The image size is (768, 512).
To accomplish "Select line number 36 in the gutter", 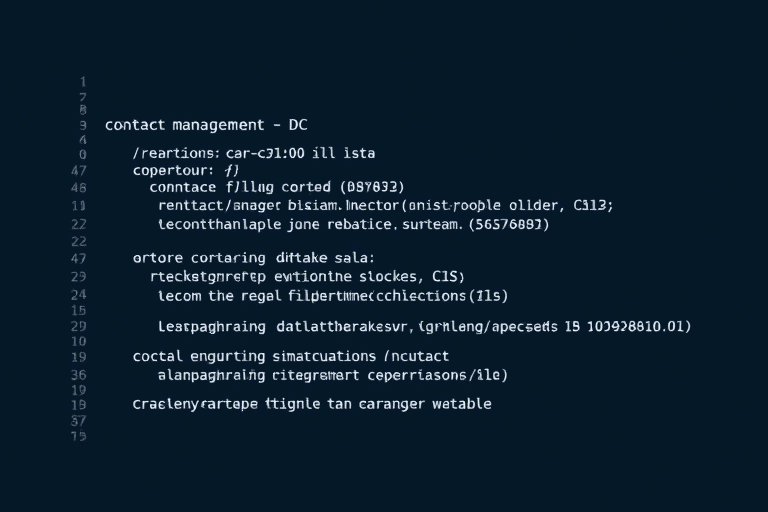I will tap(80, 375).
